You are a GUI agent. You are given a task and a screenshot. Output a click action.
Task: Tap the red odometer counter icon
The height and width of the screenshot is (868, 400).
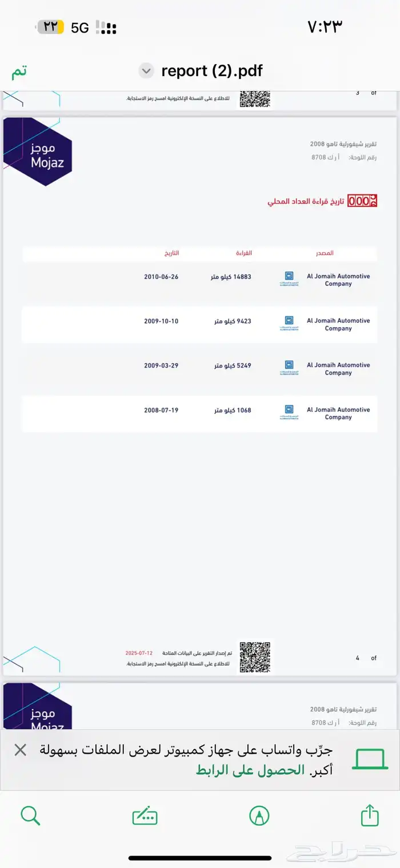(x=362, y=201)
